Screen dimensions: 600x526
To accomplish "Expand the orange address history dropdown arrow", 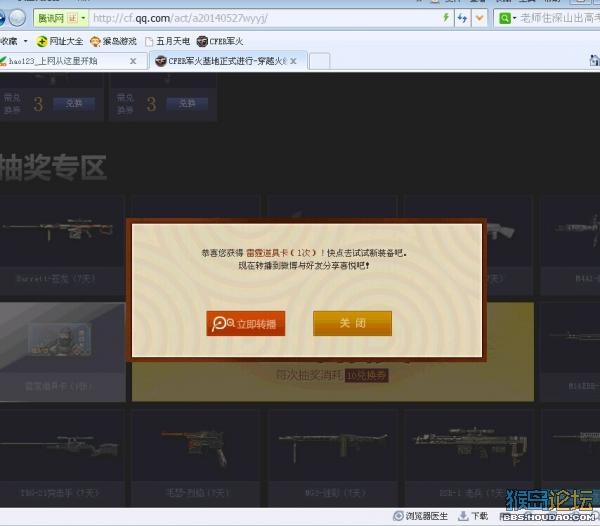I will pyautogui.click(x=479, y=18).
